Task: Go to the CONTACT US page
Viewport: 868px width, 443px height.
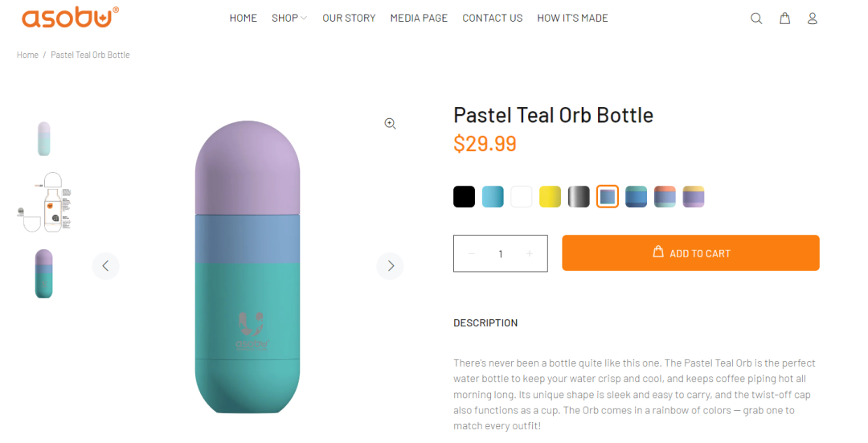Action: coord(492,18)
